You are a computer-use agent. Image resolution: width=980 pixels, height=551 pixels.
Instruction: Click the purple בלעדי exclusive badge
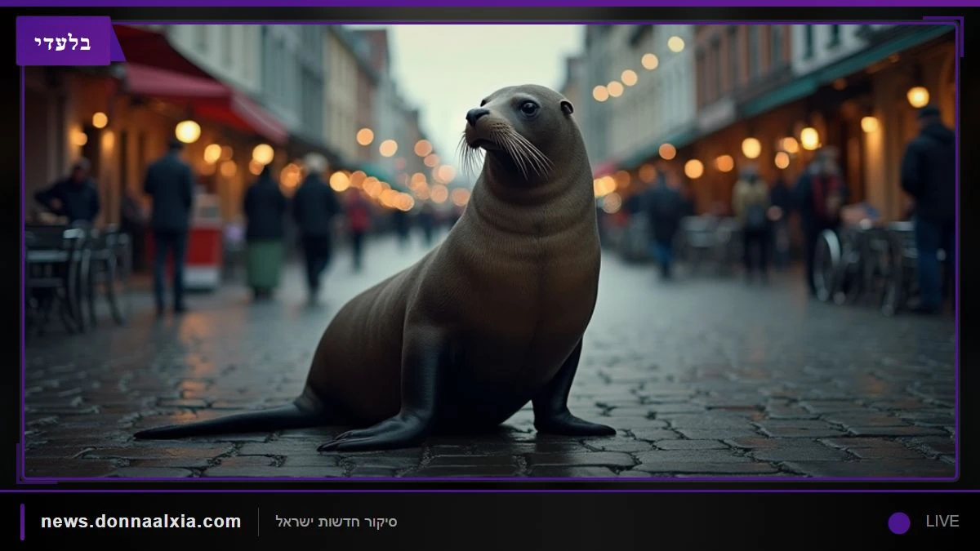(x=64, y=41)
